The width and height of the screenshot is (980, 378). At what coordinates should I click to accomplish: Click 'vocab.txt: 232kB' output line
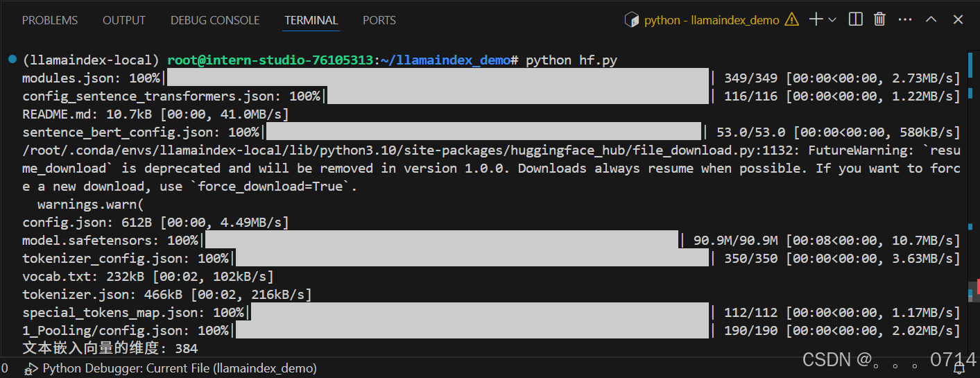click(148, 276)
